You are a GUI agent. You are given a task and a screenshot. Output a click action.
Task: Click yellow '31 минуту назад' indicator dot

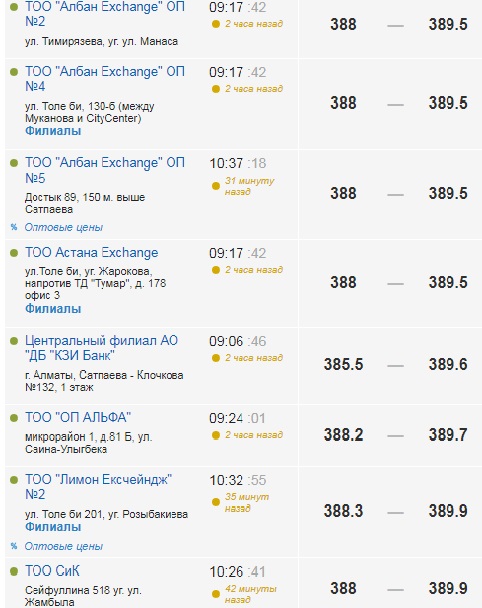click(216, 187)
